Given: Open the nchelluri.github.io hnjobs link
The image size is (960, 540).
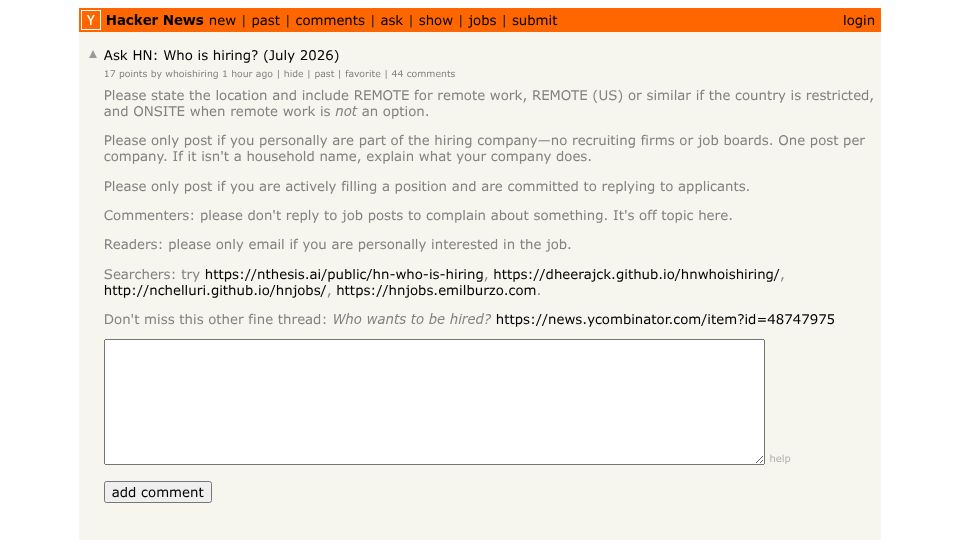Looking at the screenshot, I should click(x=215, y=290).
